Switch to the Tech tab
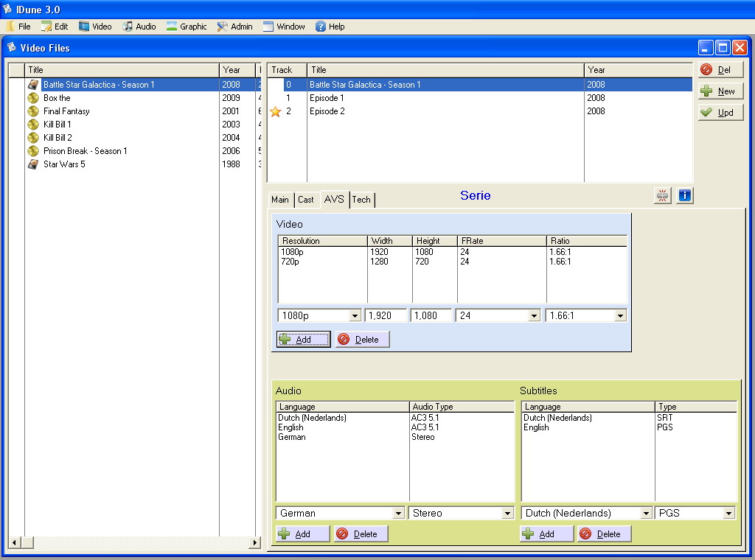755x560 pixels. tap(361, 200)
